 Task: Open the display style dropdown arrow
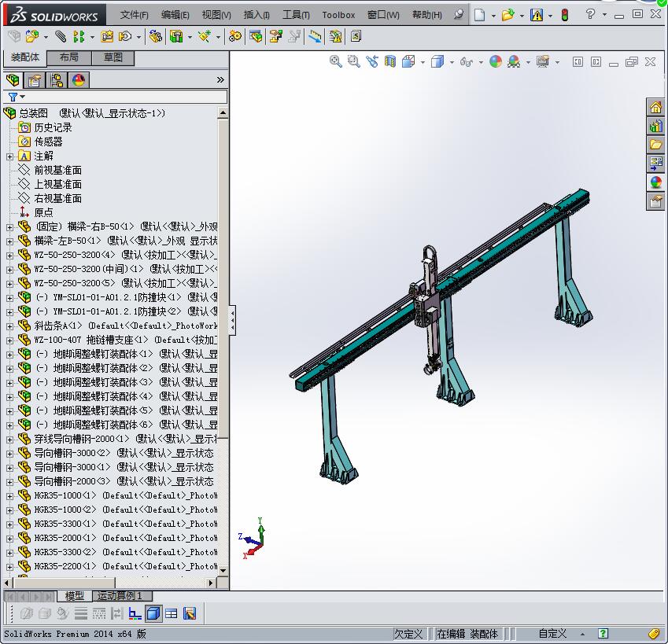pos(452,63)
